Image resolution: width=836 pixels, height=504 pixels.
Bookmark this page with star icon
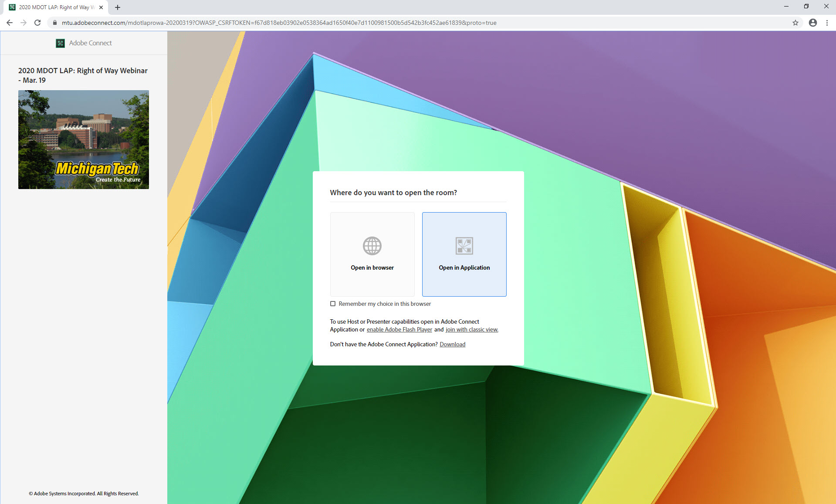click(795, 23)
